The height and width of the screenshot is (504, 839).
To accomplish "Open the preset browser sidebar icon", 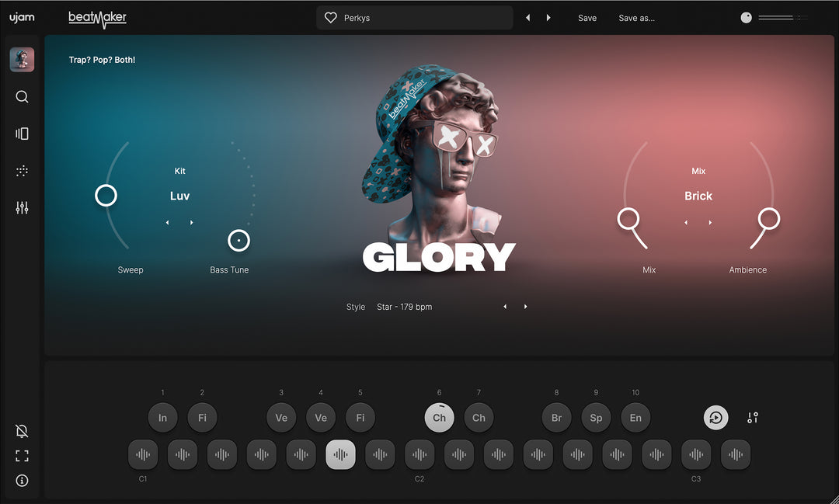I will (x=22, y=134).
